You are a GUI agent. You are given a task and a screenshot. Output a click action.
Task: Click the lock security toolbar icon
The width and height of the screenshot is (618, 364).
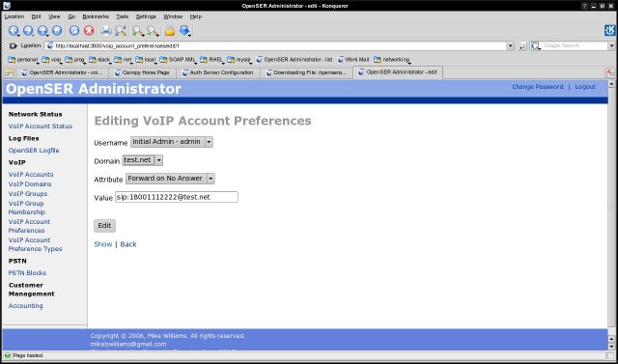point(170,30)
